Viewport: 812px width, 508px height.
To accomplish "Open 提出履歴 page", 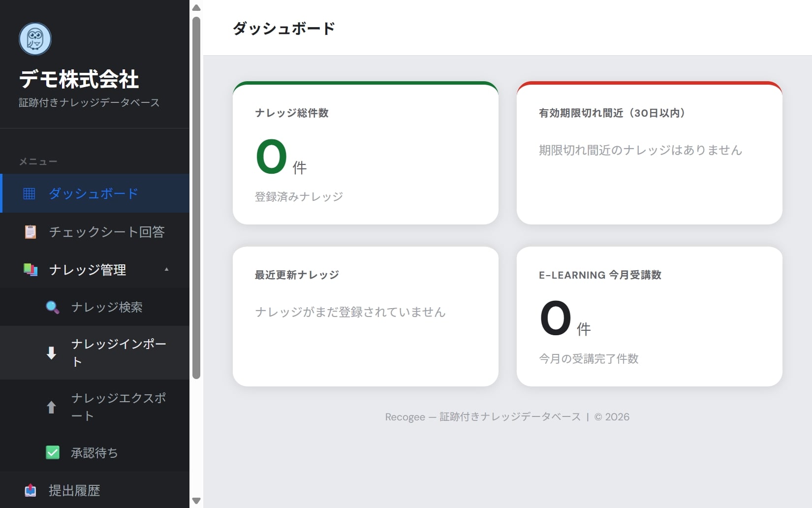I will 94,490.
